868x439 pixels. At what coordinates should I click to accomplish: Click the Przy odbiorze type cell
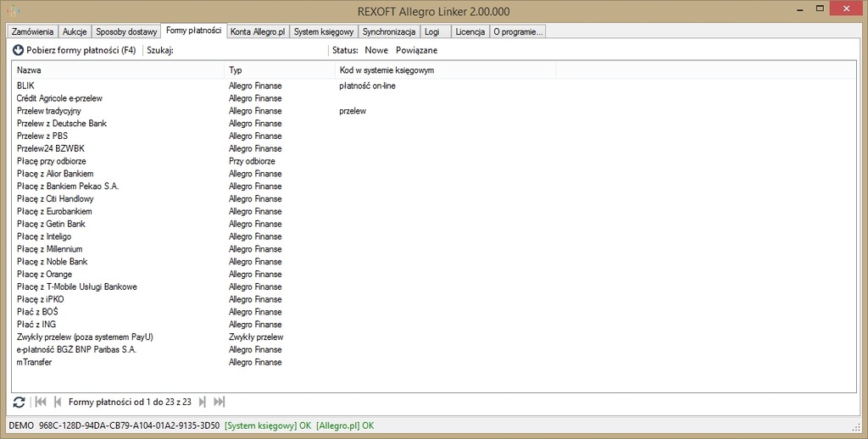(252, 161)
